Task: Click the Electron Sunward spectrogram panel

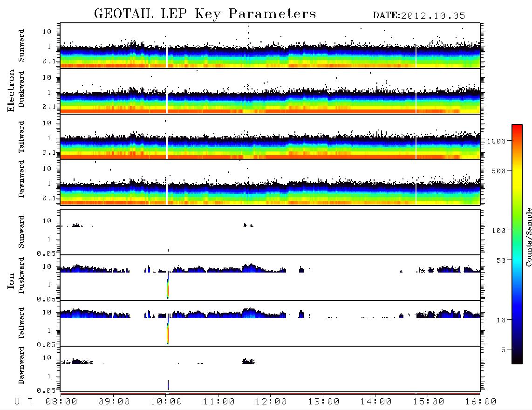Action: tap(270, 46)
